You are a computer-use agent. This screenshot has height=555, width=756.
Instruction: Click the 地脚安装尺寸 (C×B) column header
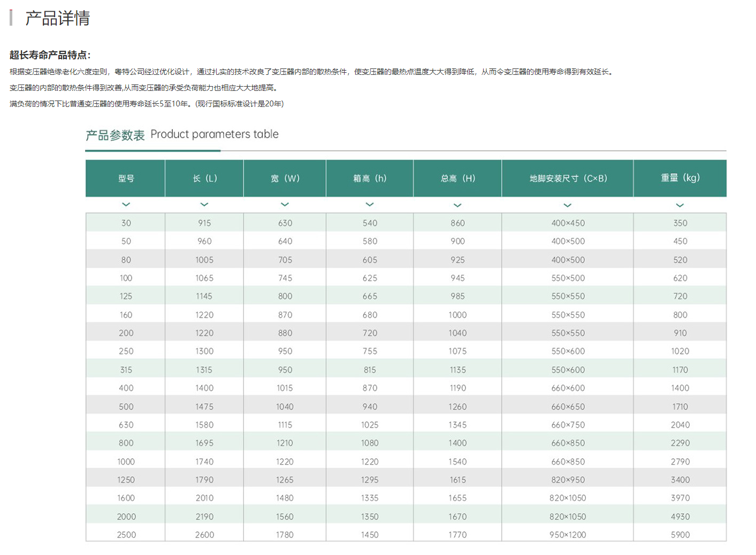point(568,178)
